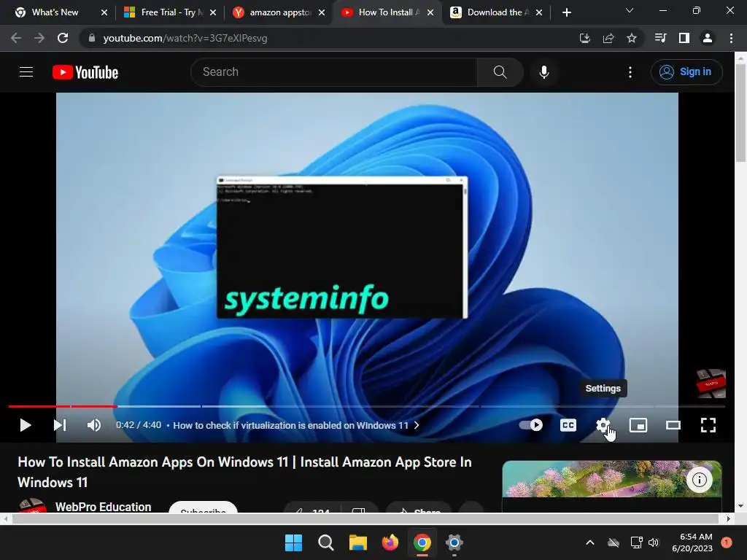
Task: Open WebPro Education channel link
Action: point(103,507)
